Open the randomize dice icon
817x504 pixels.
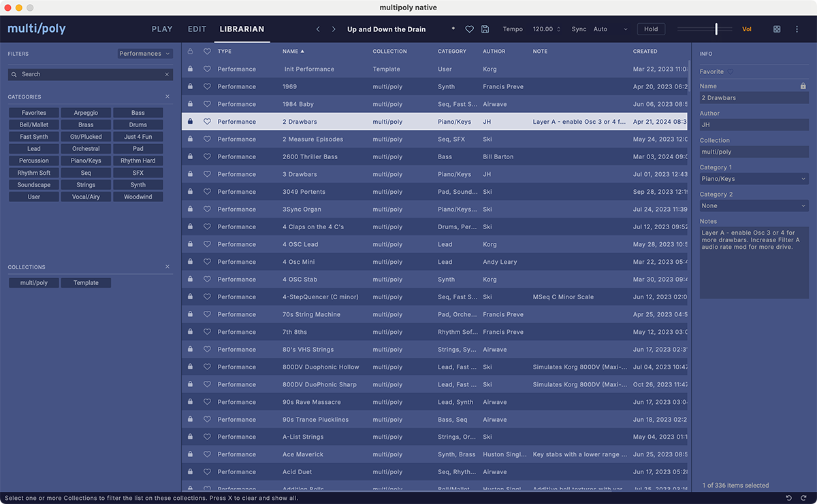777,29
